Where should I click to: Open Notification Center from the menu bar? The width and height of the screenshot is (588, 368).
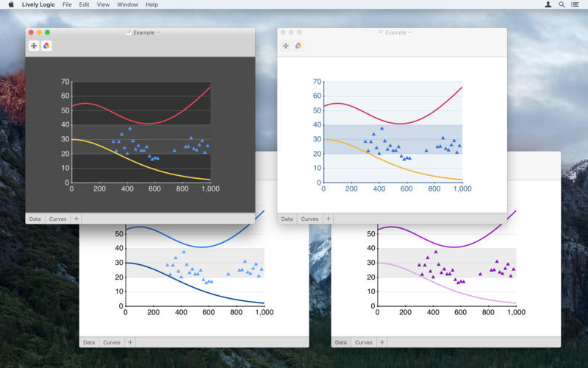pos(577,4)
